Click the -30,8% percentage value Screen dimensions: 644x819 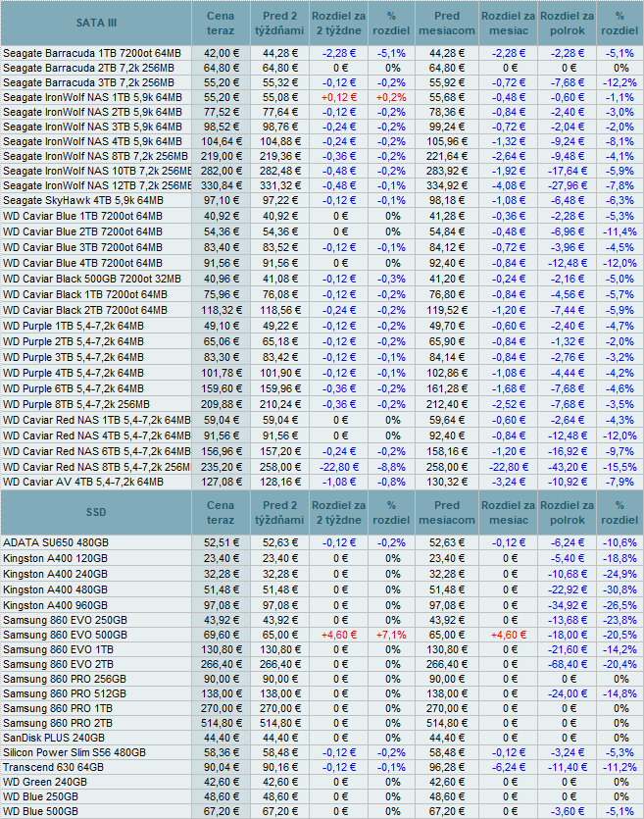coord(620,589)
